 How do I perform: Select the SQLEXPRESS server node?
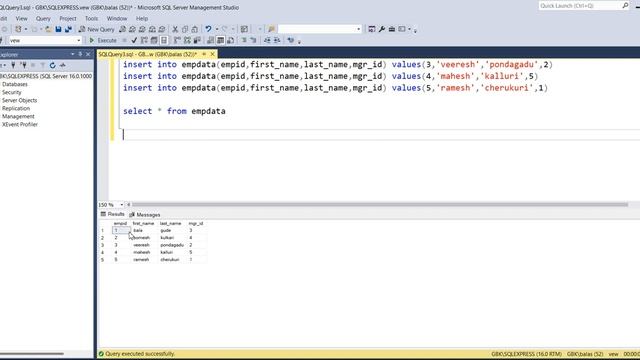pos(46,76)
